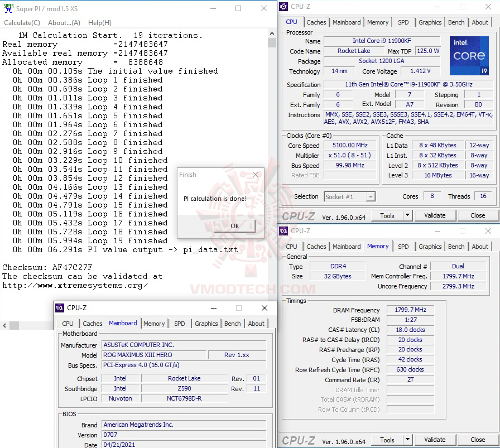The image size is (500, 448).
Task: Click the motherboard Model field ROG MAXIMUS XIII HERO
Action: 154,355
